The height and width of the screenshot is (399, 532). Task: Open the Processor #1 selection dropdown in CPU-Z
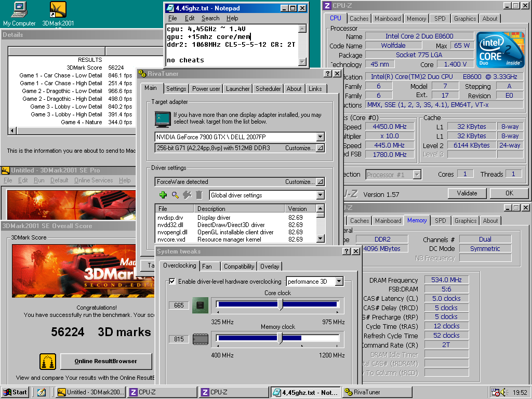click(417, 175)
